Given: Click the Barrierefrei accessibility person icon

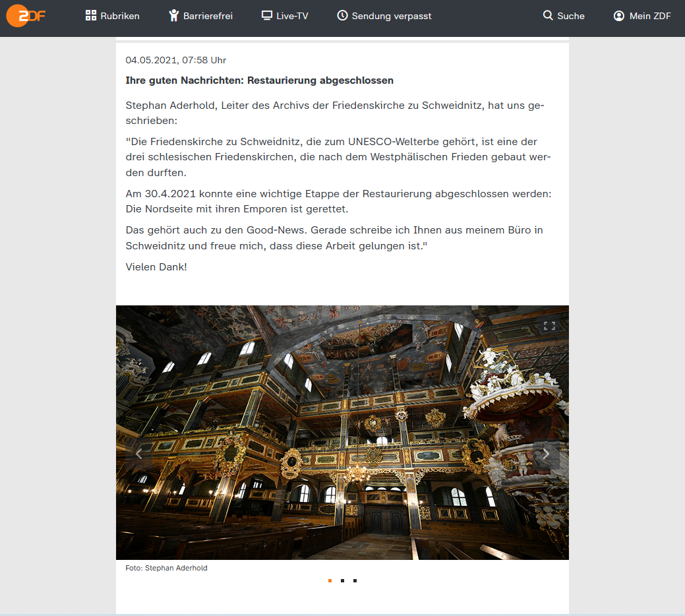Looking at the screenshot, I should tap(174, 16).
